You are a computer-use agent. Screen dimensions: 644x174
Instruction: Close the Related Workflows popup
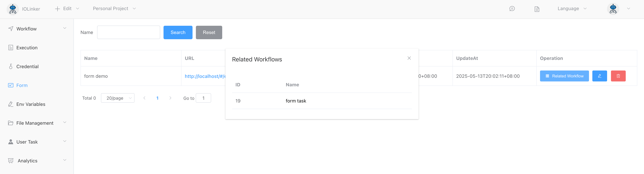click(409, 58)
